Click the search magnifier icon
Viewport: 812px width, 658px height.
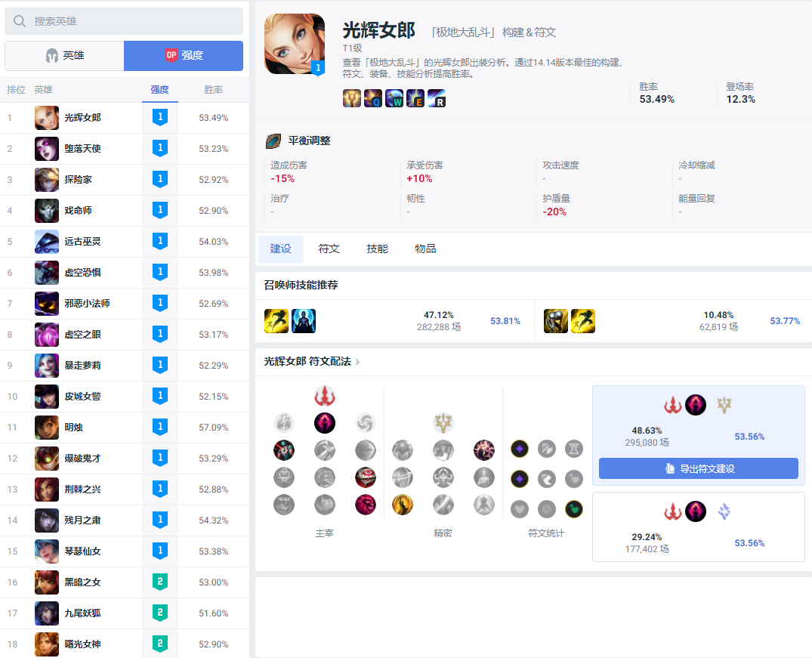20,21
